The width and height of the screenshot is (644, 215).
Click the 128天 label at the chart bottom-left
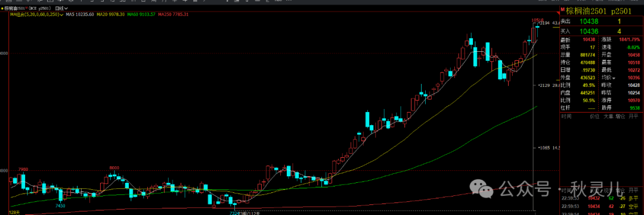[14, 213]
